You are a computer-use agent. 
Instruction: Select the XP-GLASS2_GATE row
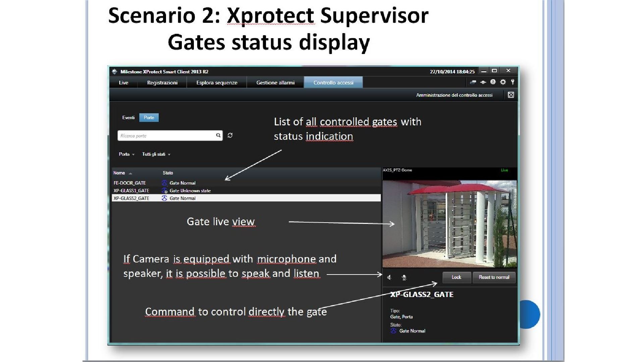click(x=246, y=198)
